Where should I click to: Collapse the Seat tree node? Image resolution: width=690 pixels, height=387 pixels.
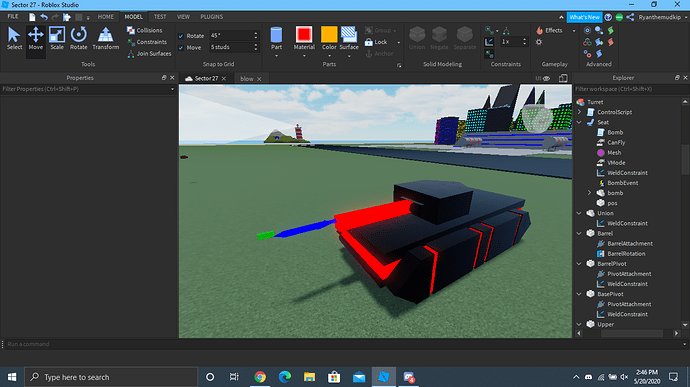pyautogui.click(x=579, y=122)
